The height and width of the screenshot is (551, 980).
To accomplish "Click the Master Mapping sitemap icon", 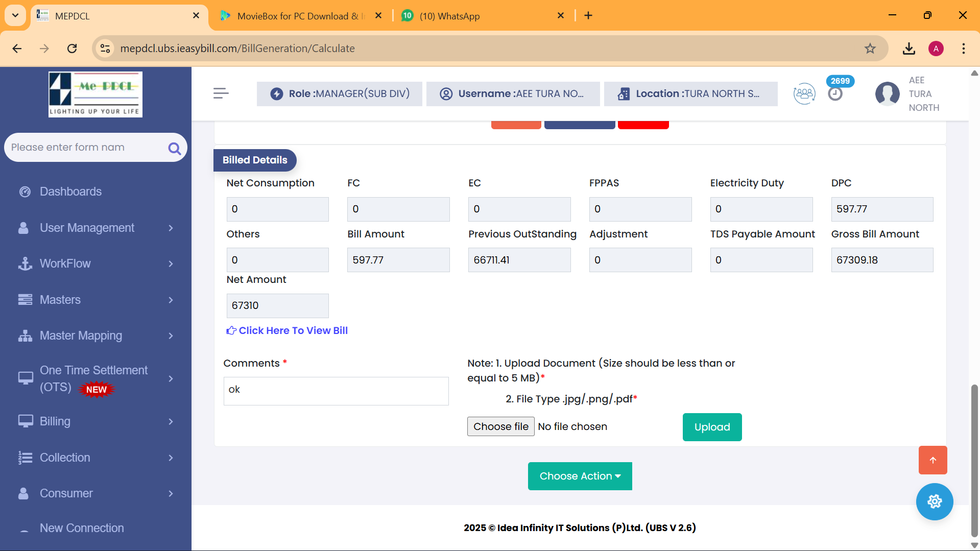I will click(x=25, y=336).
